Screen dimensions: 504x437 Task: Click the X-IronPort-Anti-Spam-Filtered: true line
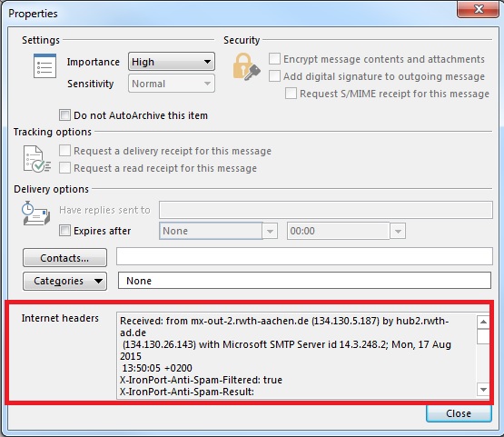click(201, 380)
